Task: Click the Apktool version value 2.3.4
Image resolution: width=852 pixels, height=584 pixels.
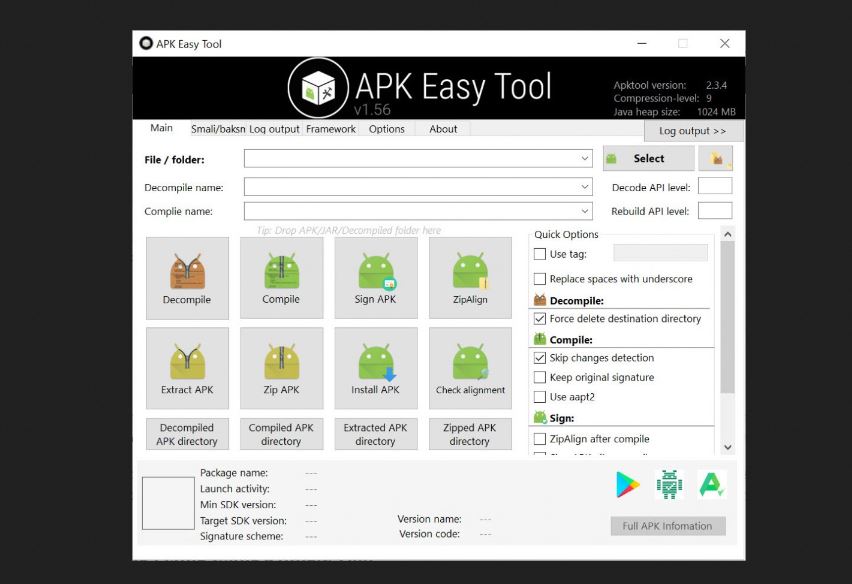Action: (x=716, y=85)
